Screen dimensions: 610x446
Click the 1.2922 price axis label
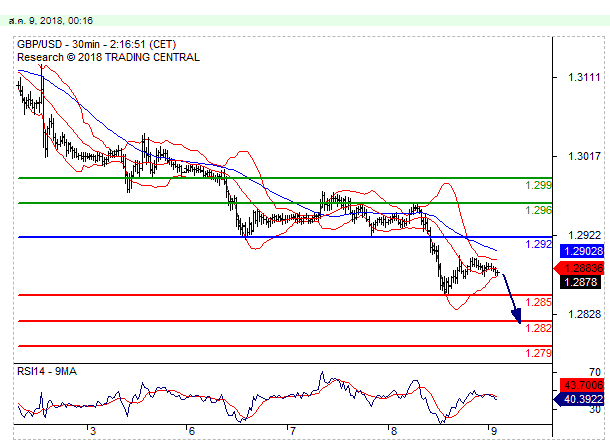coord(584,235)
